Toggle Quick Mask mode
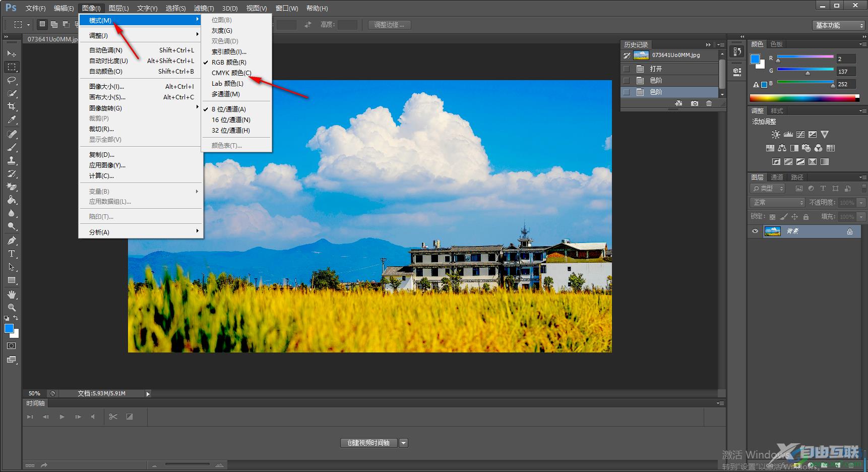 click(x=12, y=346)
